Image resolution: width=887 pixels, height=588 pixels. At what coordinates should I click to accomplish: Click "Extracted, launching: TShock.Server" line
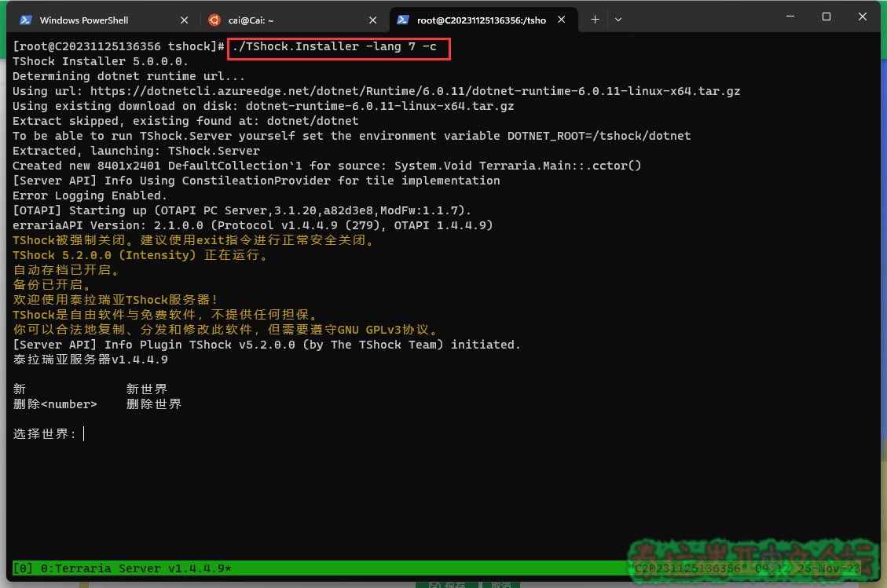137,151
